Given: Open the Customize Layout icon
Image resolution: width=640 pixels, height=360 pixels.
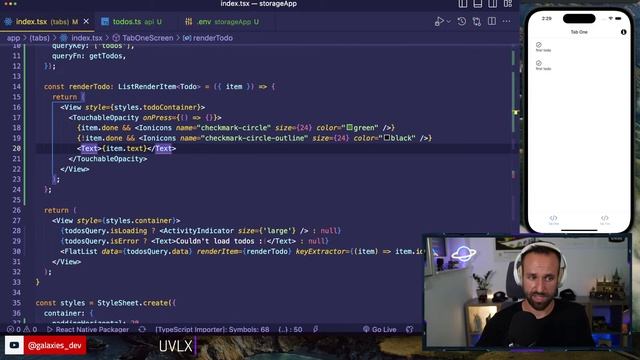Looking at the screenshot, I should point(508,4).
